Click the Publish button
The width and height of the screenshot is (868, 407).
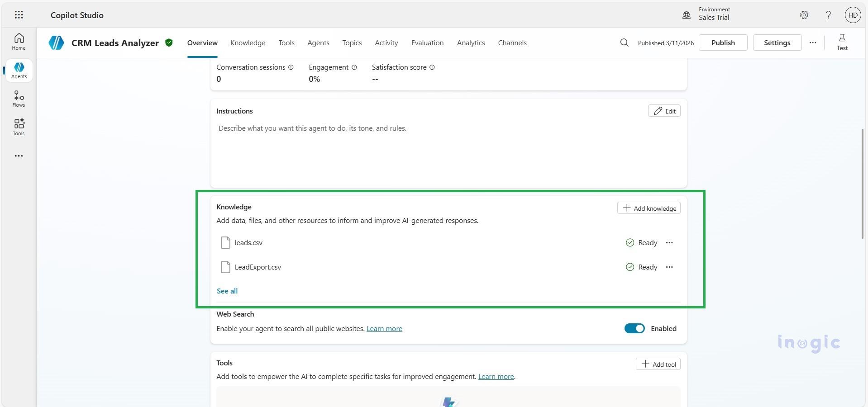[x=723, y=43]
